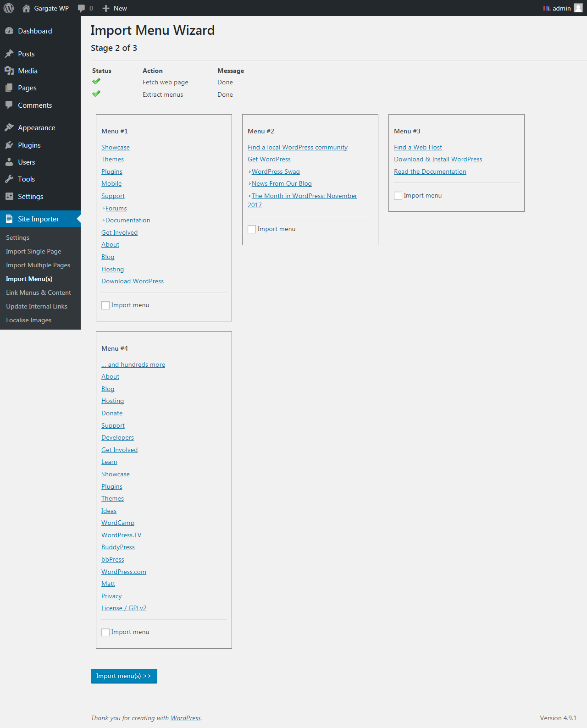Open the Appearance menu label
The image size is (587, 728).
(x=37, y=127)
